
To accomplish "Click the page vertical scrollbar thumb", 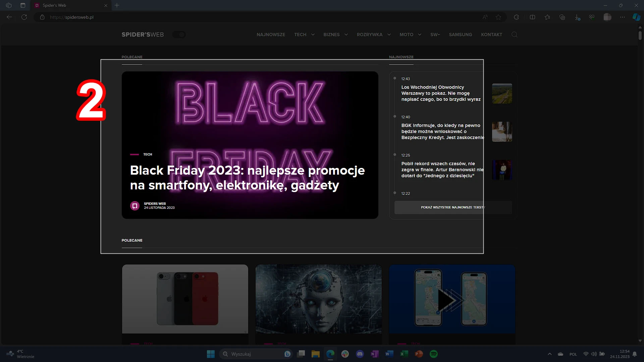I will pyautogui.click(x=640, y=35).
